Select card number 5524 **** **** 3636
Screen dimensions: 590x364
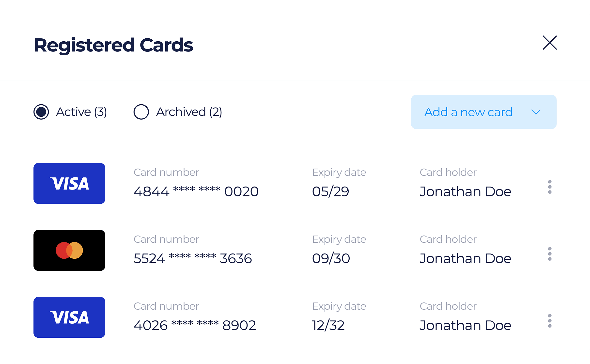click(x=193, y=258)
